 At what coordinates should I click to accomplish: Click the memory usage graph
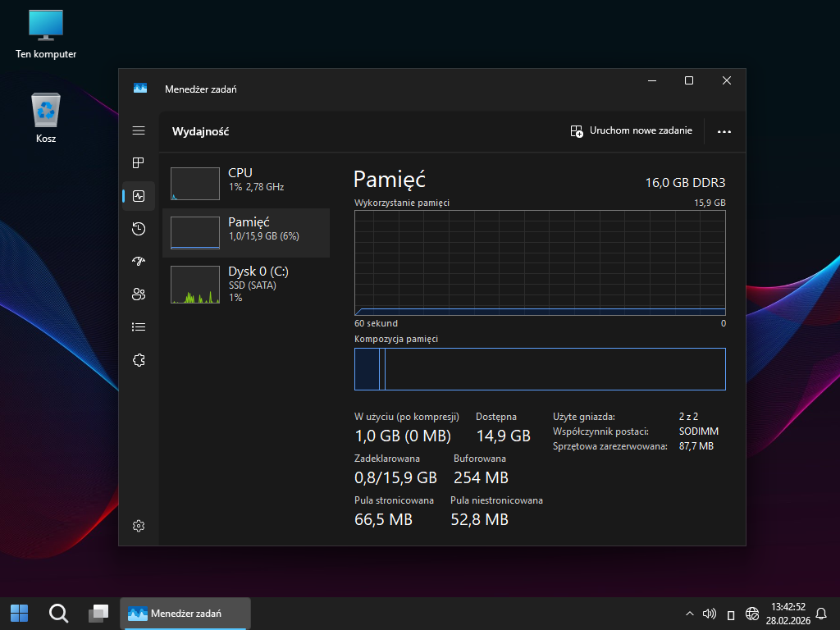click(540, 262)
